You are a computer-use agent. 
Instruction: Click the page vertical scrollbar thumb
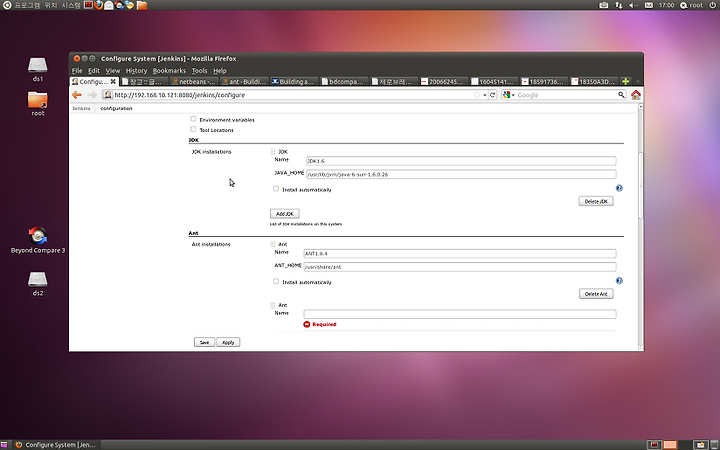[x=641, y=185]
